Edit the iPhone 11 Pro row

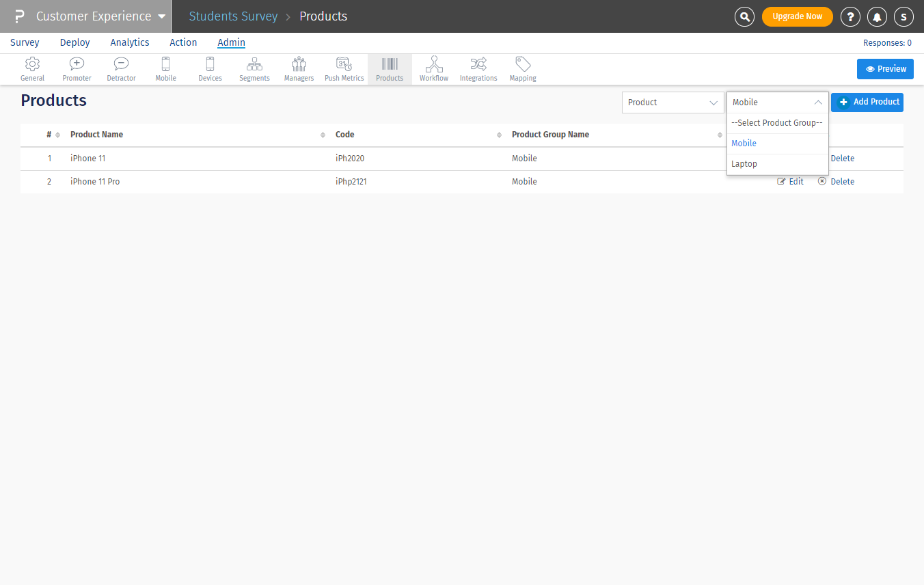pyautogui.click(x=791, y=182)
